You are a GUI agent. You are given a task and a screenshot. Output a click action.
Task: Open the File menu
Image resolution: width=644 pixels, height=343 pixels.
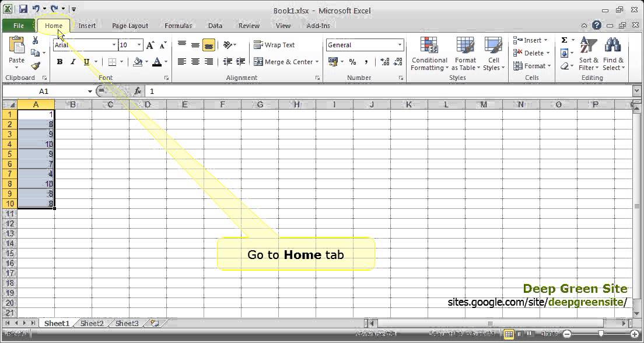pos(18,26)
